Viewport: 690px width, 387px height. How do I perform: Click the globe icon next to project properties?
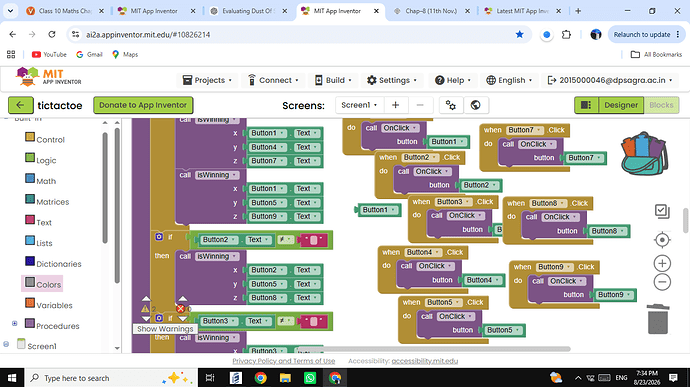click(475, 105)
